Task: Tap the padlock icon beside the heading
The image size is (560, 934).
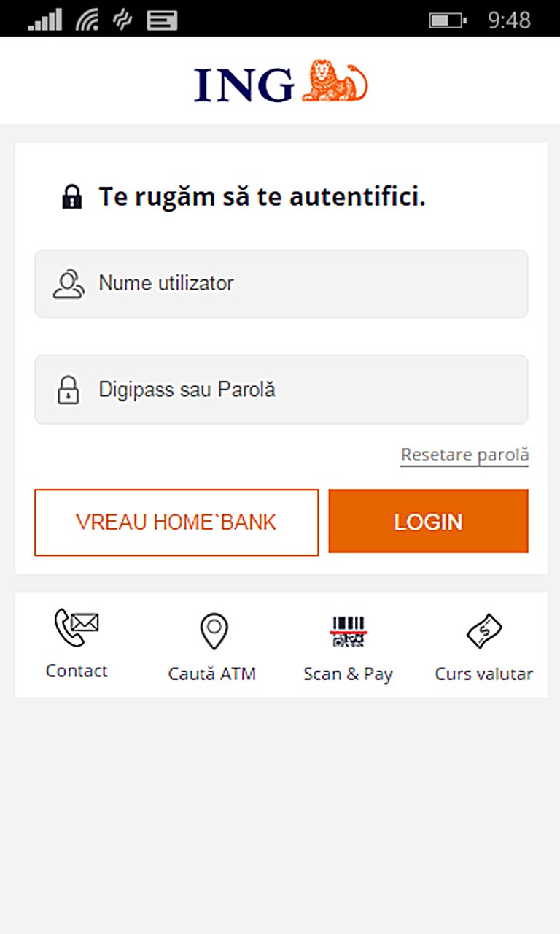Action: [71, 197]
